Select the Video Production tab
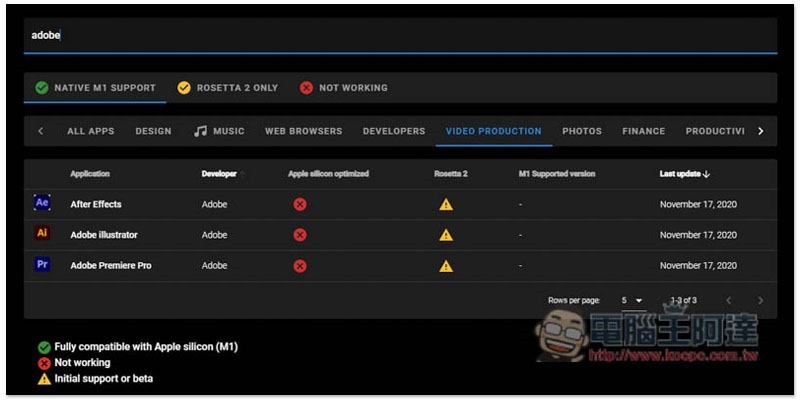800x400 pixels. pyautogui.click(x=494, y=131)
